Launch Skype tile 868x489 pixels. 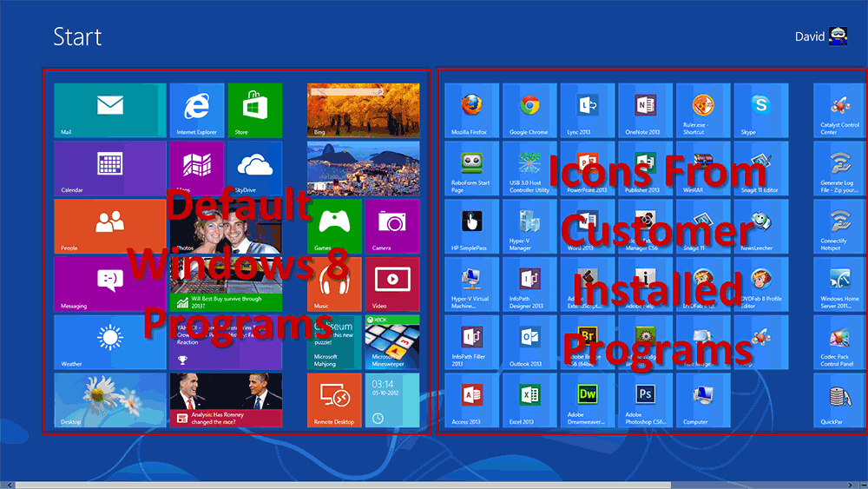pos(761,110)
